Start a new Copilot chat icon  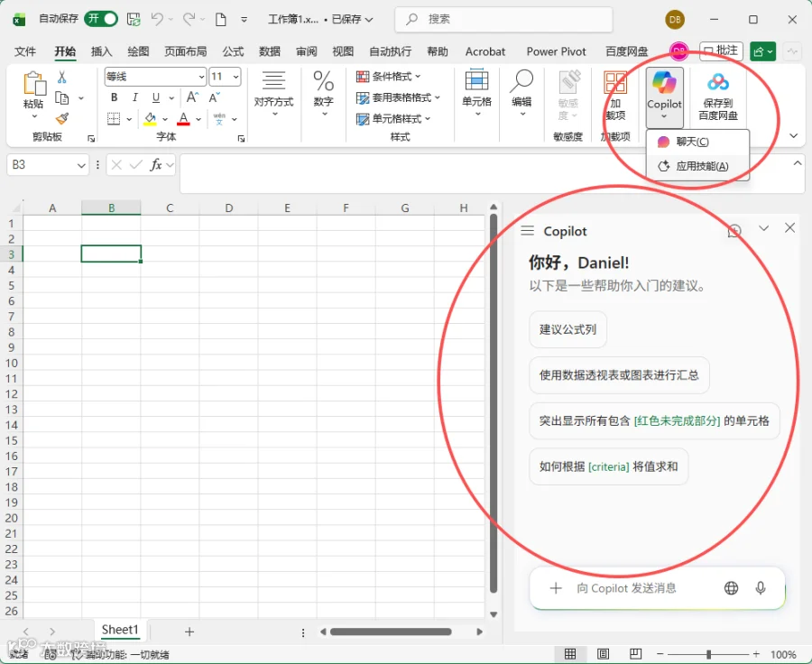pyautogui.click(x=734, y=230)
